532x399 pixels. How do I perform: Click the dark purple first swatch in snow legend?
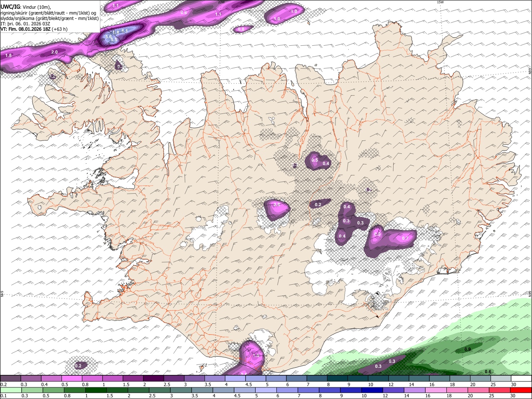(10, 379)
